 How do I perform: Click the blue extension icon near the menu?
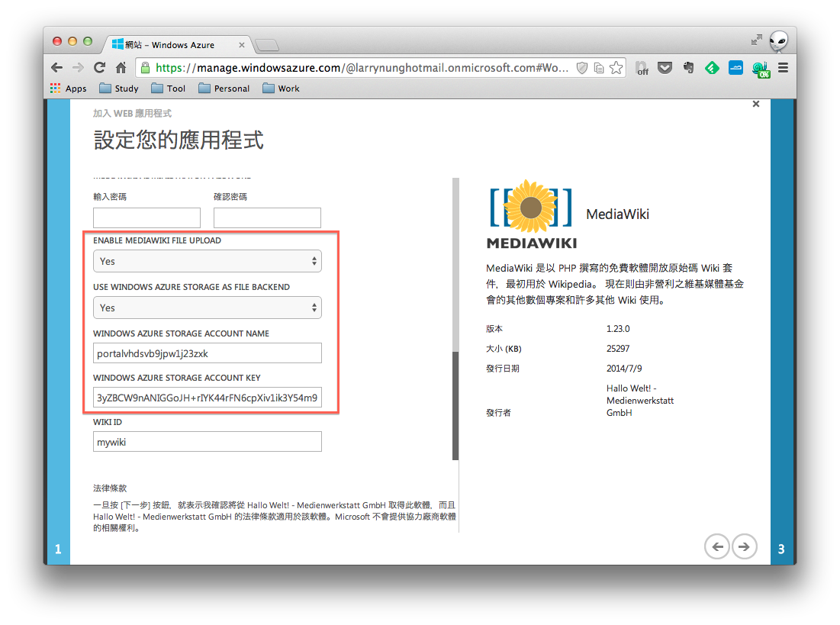[x=735, y=67]
